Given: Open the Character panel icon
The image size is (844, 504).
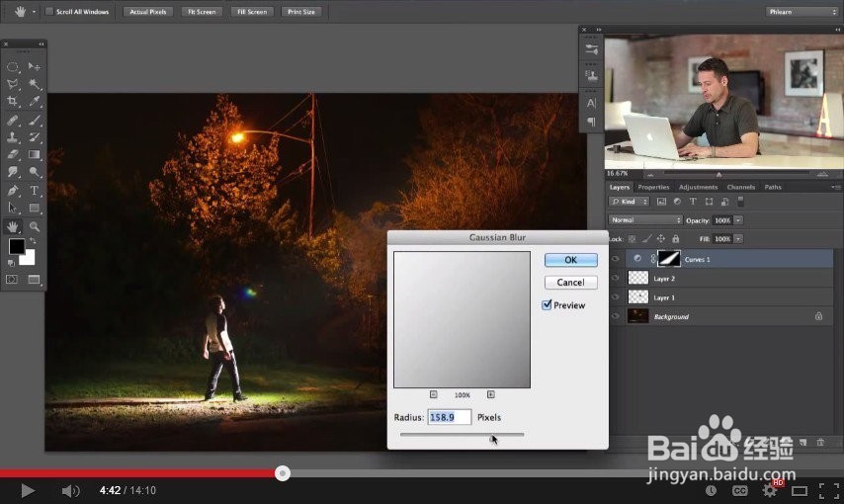Looking at the screenshot, I should (592, 104).
